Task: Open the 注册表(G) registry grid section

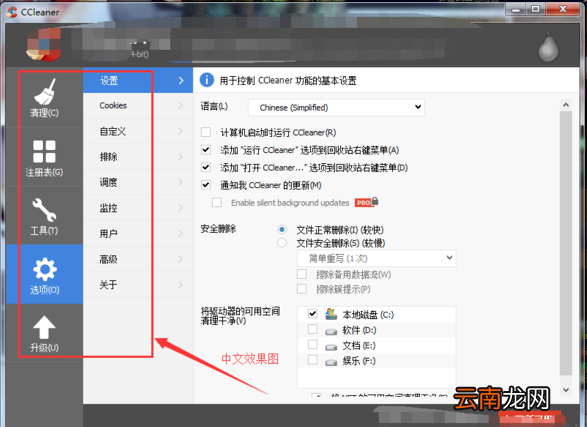Action: pyautogui.click(x=44, y=157)
